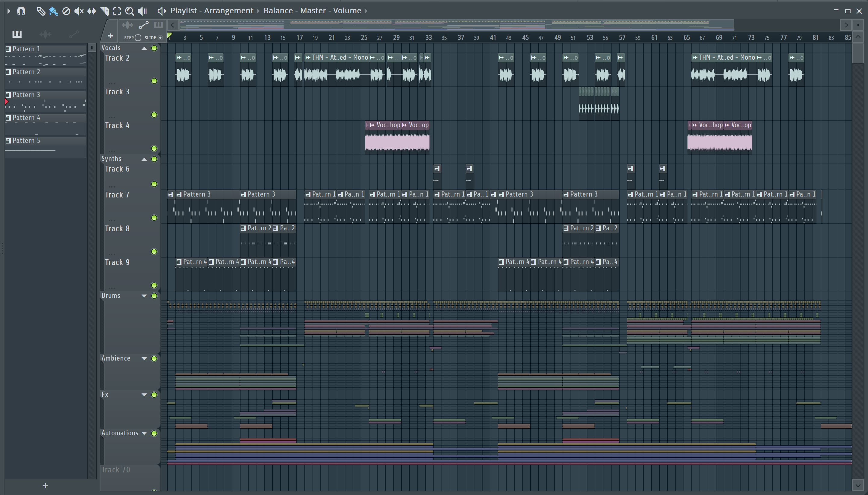Open the playlist options menu arrow

9,11
